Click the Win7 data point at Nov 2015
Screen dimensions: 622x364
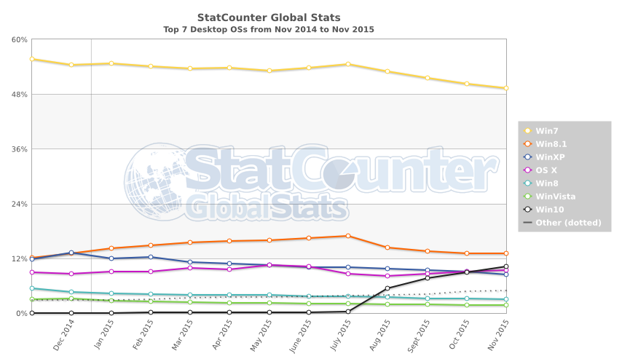[x=505, y=88]
